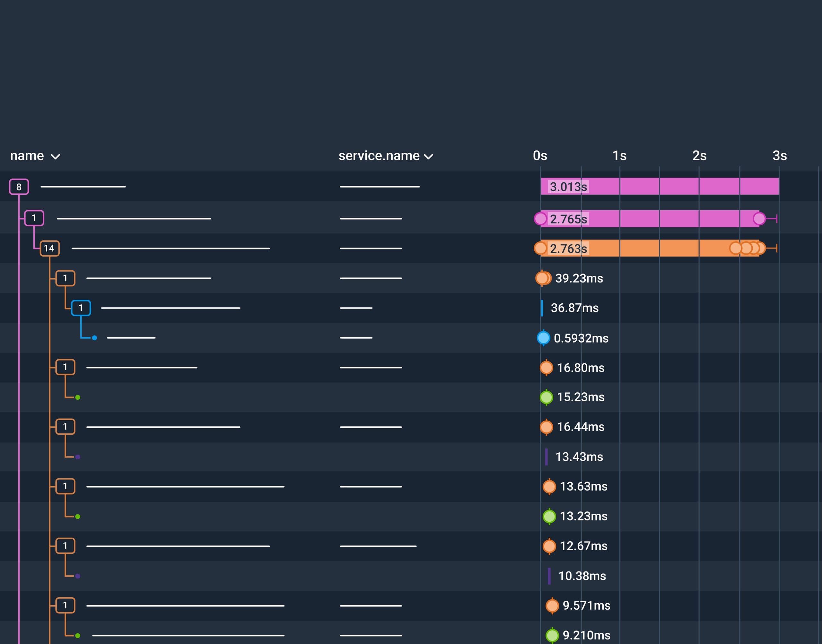This screenshot has width=822, height=644.
Task: Click the blue 0.5932ms span circle
Action: click(543, 338)
